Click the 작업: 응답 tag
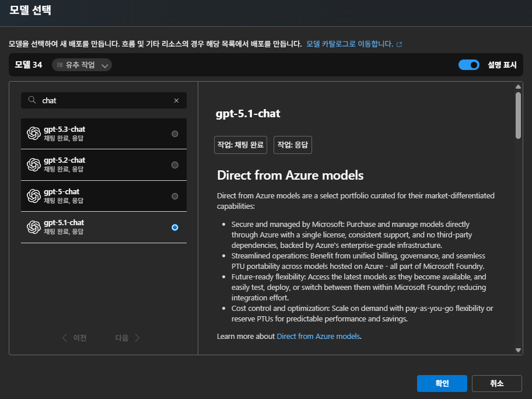 [293, 145]
